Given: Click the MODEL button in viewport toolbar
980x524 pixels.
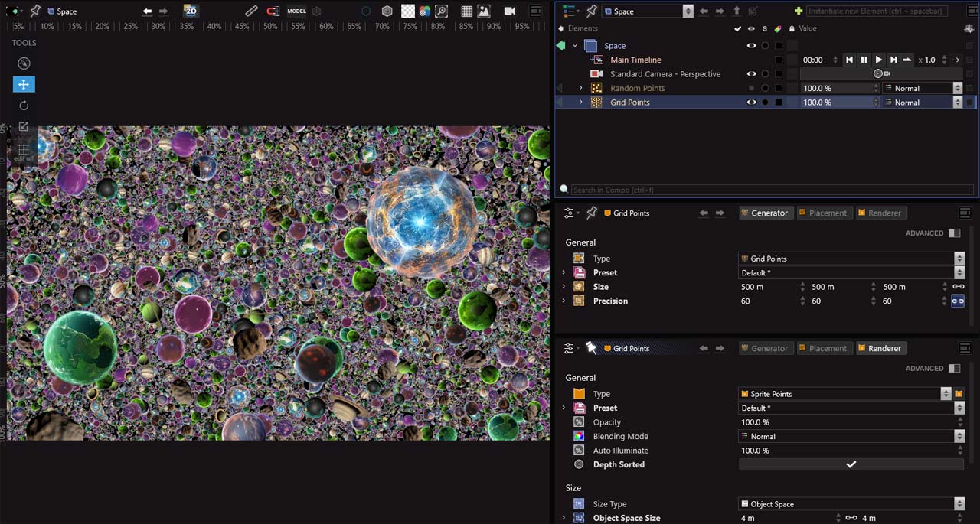Looking at the screenshot, I should 296,11.
